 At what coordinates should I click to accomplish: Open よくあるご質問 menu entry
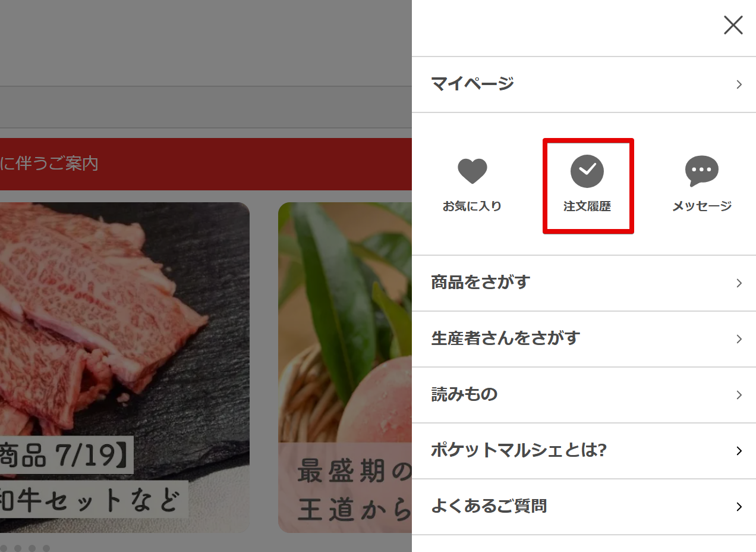pyautogui.click(x=584, y=507)
